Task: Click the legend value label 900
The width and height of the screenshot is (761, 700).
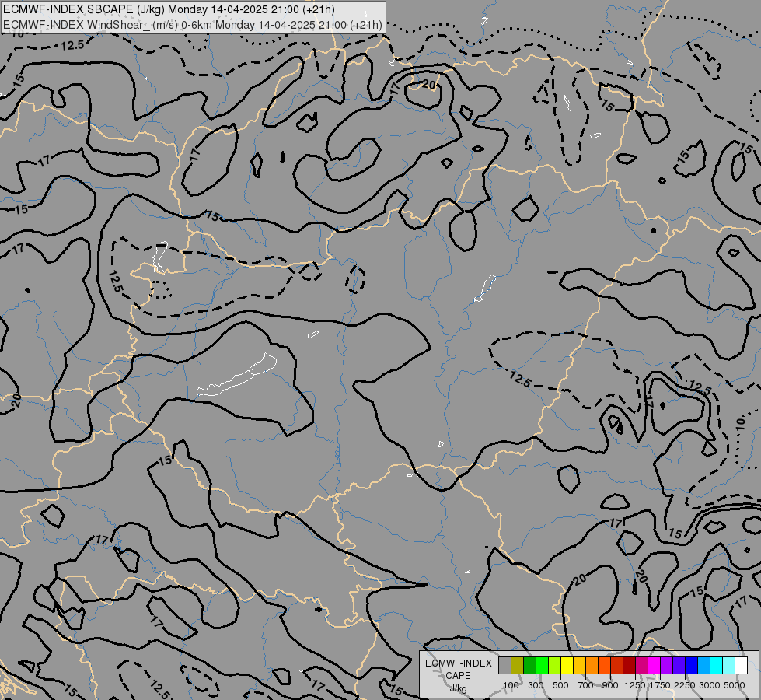Action: 610,685
